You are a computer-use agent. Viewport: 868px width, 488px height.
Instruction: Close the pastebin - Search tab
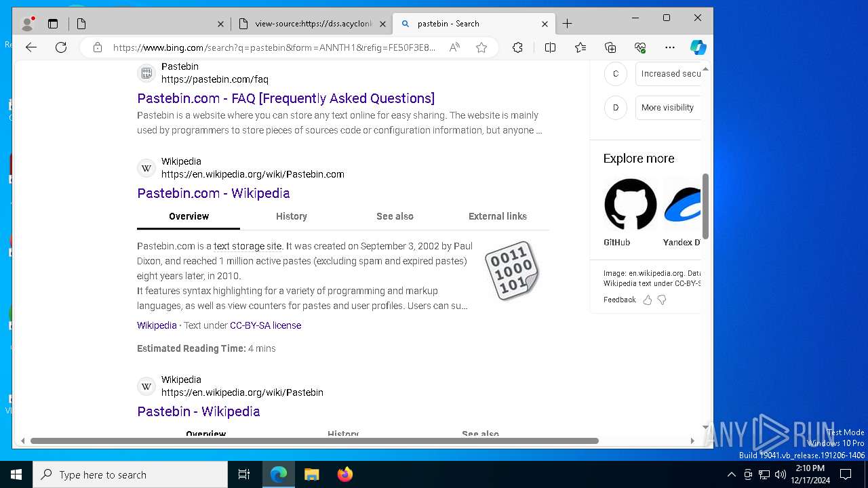(545, 24)
